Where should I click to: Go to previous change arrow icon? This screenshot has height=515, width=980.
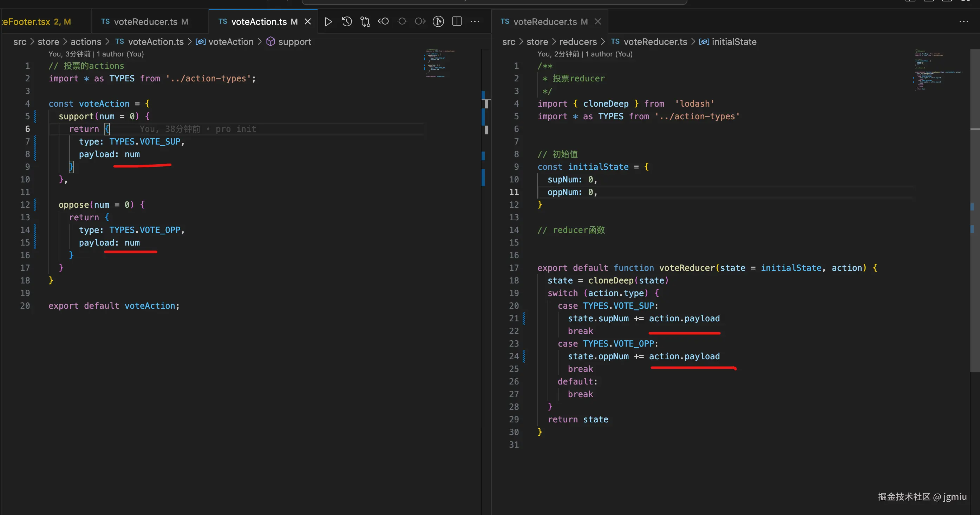(x=384, y=22)
